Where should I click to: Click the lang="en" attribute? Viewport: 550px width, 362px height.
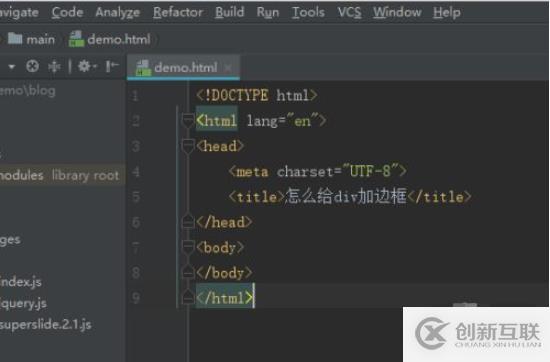coord(283,121)
